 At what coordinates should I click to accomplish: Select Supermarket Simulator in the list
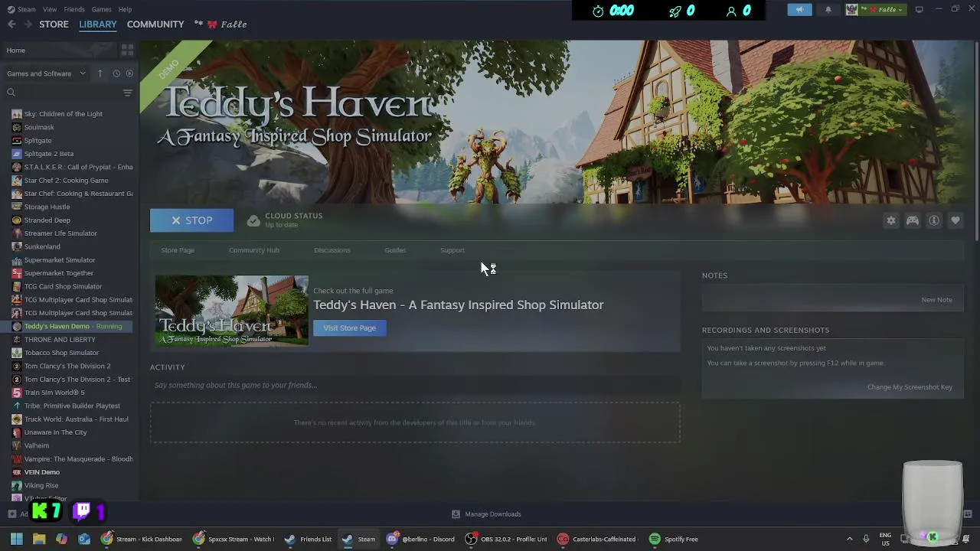click(x=60, y=260)
